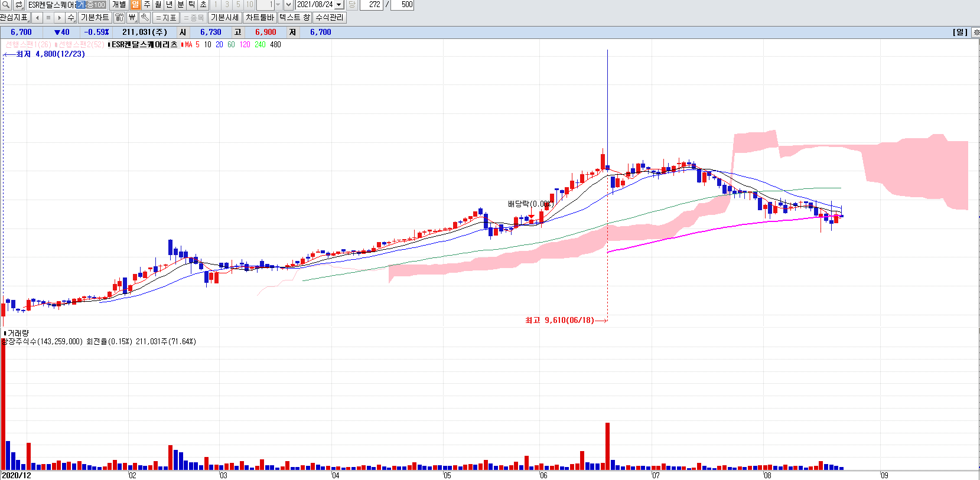Click the MA 240 legend entry

260,44
